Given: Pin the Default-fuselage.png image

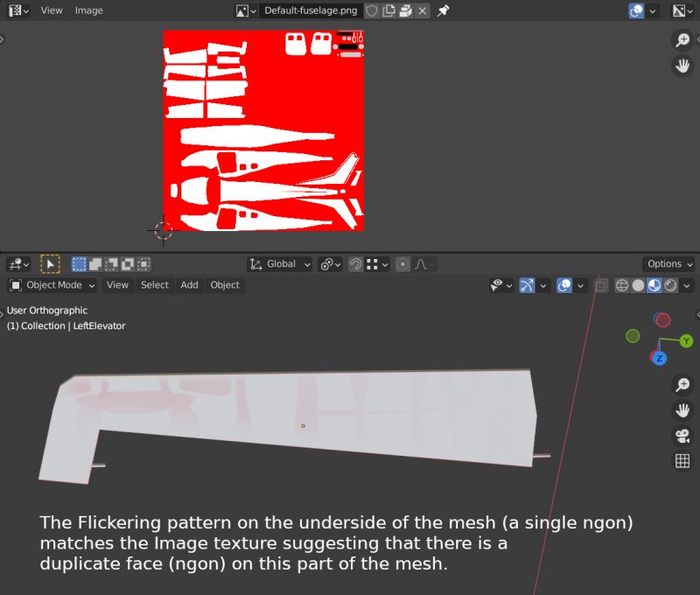Looking at the screenshot, I should (x=444, y=10).
